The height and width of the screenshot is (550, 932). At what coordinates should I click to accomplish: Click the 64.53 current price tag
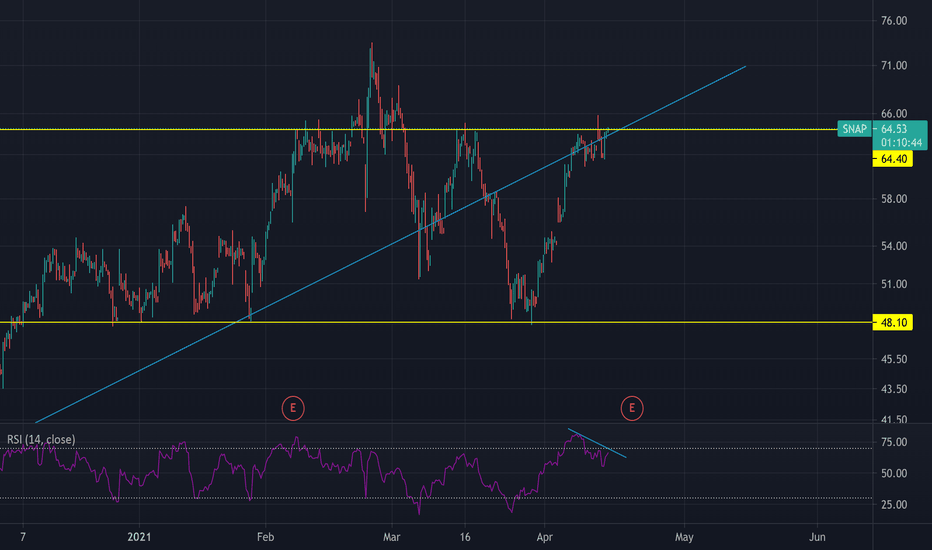[894, 129]
